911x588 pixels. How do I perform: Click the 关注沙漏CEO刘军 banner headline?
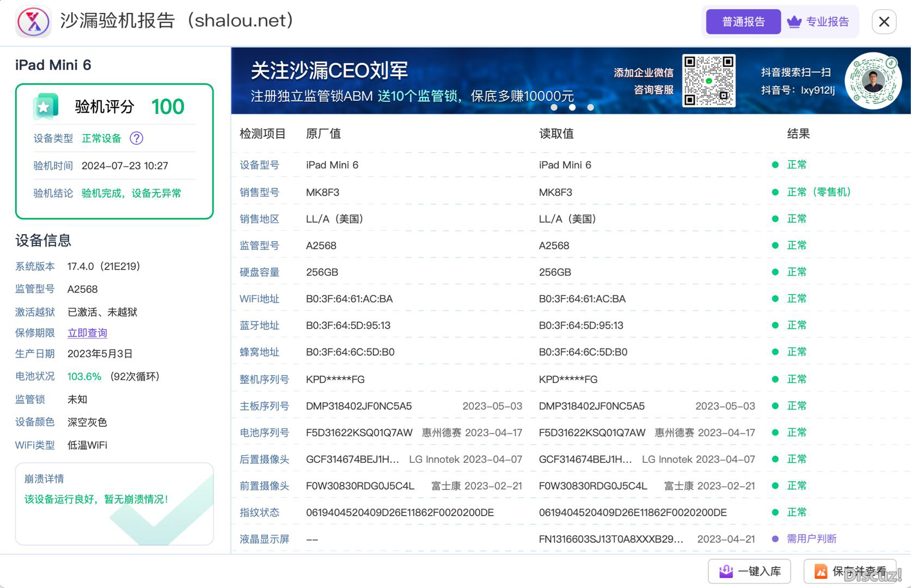[x=329, y=71]
